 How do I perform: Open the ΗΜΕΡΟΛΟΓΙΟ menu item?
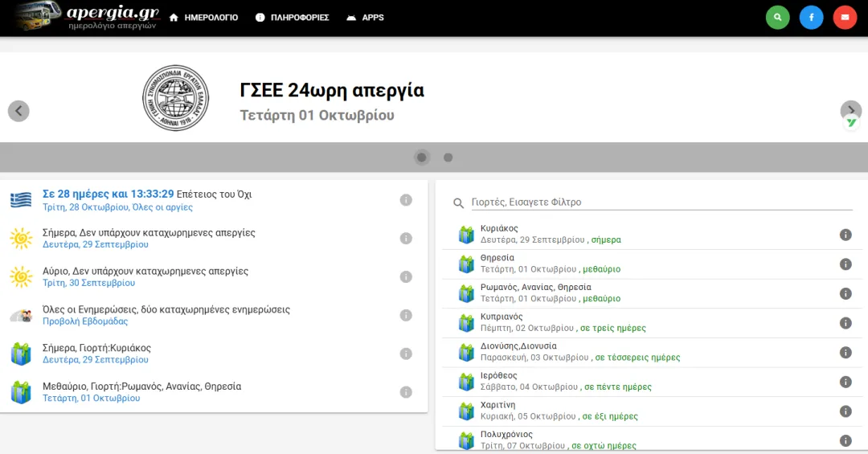(x=203, y=18)
